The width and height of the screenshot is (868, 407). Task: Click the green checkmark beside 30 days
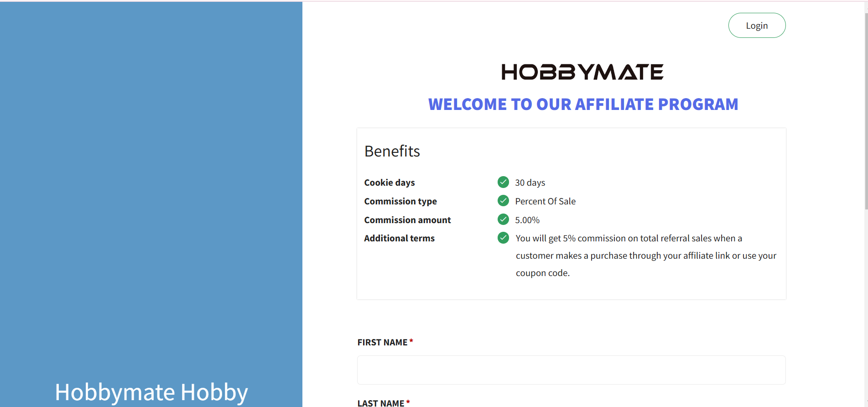pos(503,182)
